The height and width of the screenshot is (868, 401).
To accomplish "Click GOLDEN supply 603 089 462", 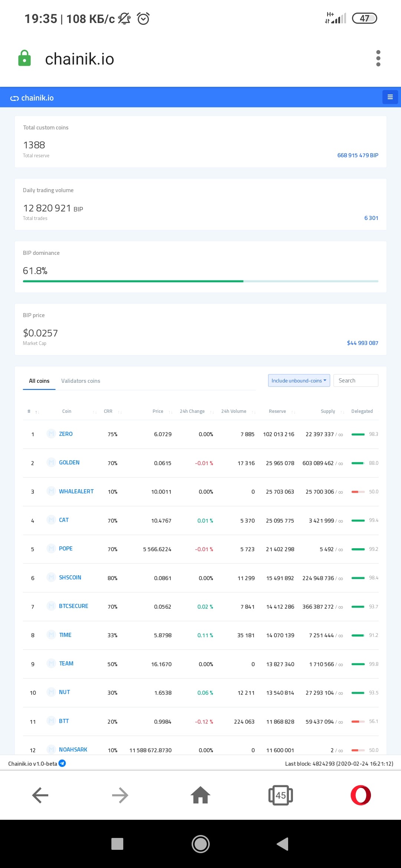I will pos(318,463).
